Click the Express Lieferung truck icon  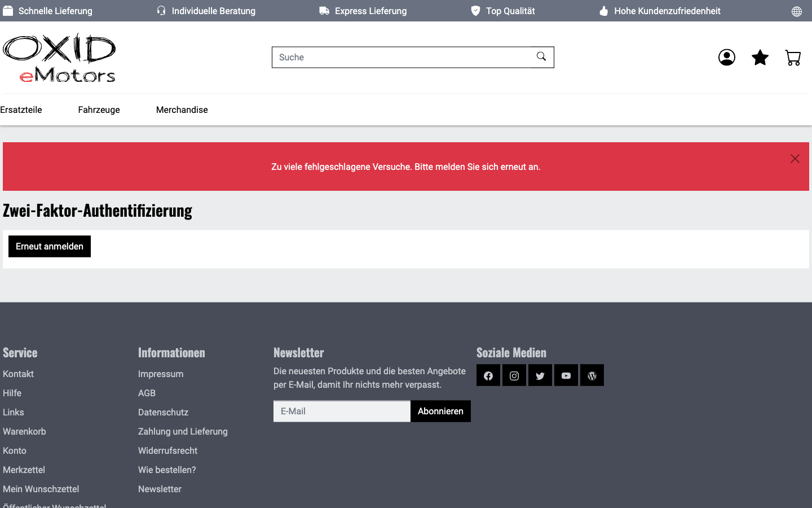(324, 11)
